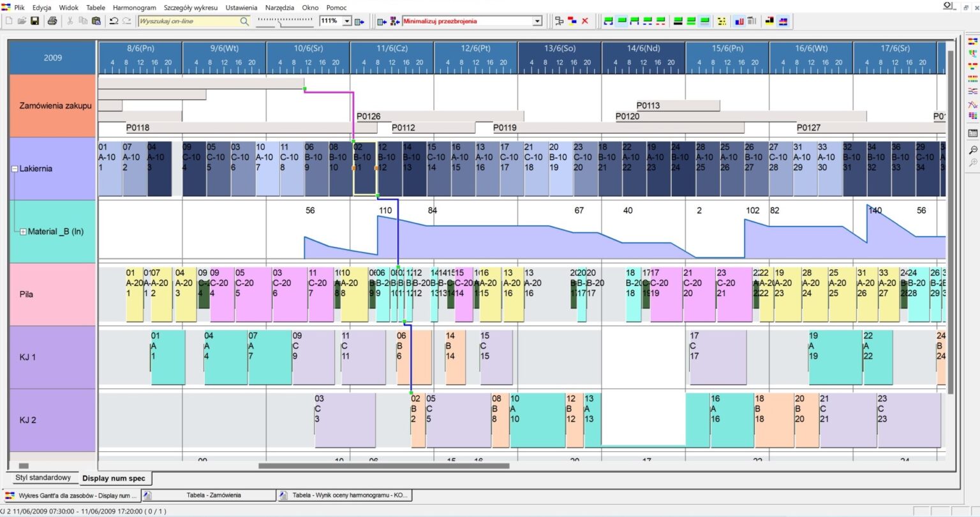Screen dimensions: 980x517
Task: Click the timeline zoom scale slider
Action: 284,21
